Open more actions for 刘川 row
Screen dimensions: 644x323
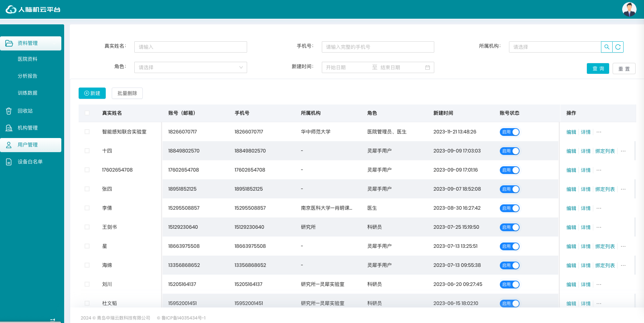(x=599, y=285)
